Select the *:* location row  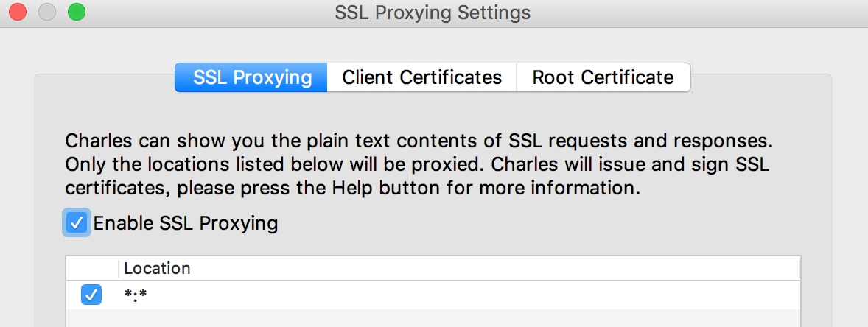tap(433, 295)
